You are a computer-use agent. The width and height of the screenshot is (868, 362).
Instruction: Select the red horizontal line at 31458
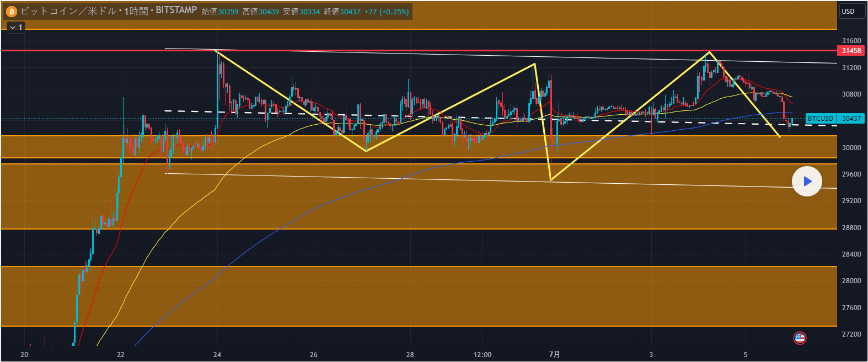(386, 50)
